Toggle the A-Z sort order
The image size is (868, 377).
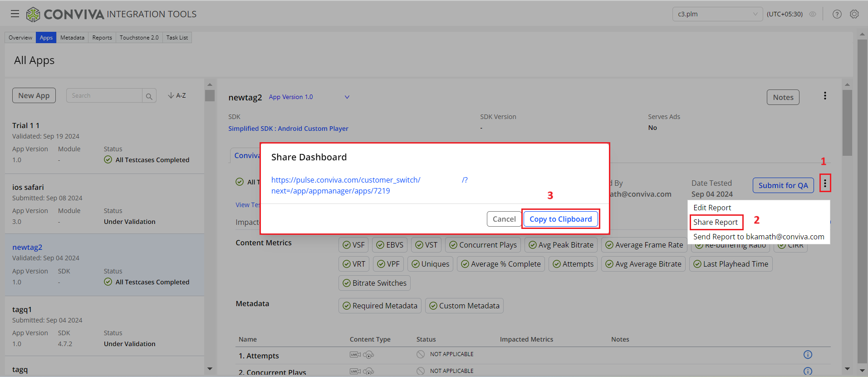177,95
